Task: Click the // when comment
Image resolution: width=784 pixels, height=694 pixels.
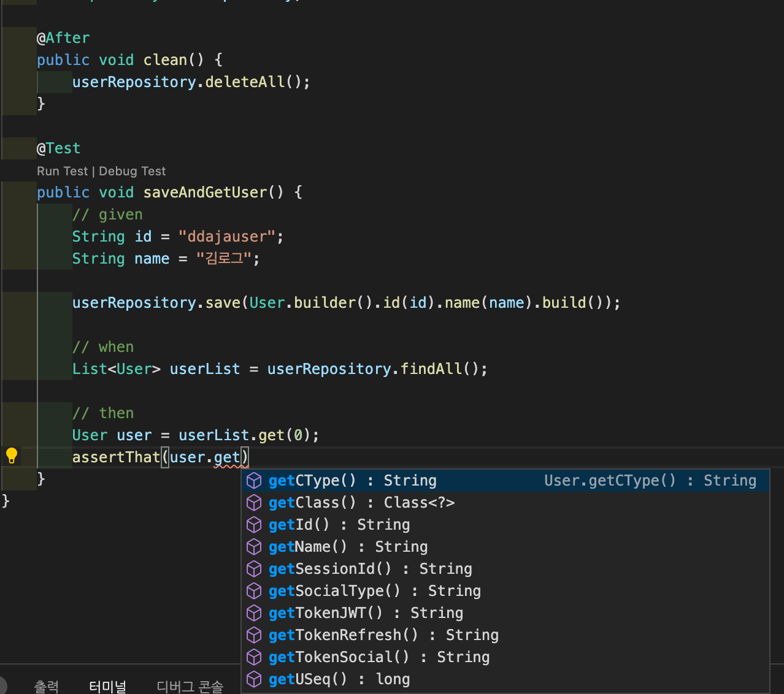Action: pyautogui.click(x=103, y=347)
